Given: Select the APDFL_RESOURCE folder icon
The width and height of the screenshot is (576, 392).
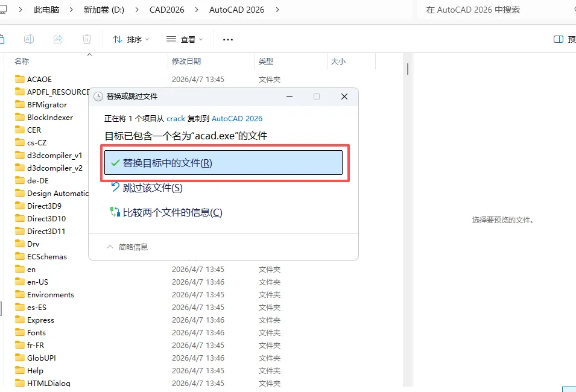Looking at the screenshot, I should click(x=20, y=92).
